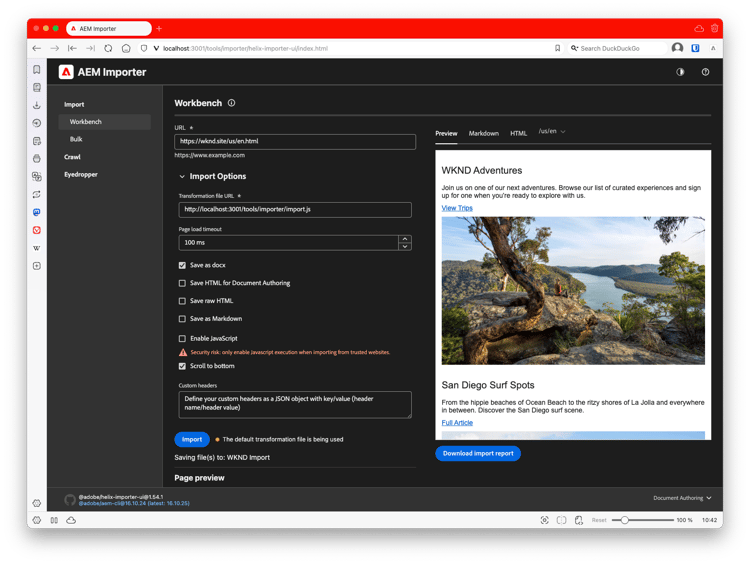The width and height of the screenshot is (750, 564).
Task: Enable Save raw HTML checkbox
Action: (182, 301)
